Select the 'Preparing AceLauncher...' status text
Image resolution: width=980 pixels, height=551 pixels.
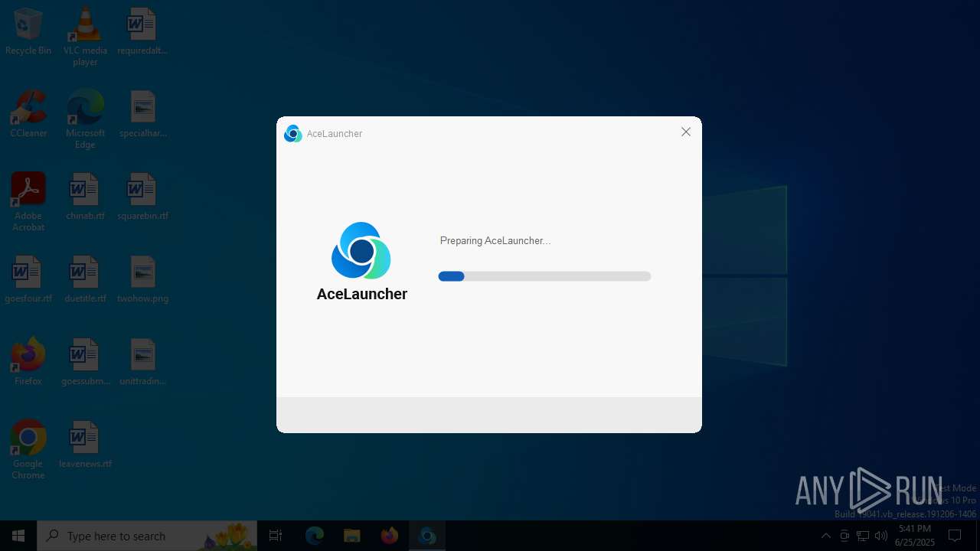coord(495,240)
